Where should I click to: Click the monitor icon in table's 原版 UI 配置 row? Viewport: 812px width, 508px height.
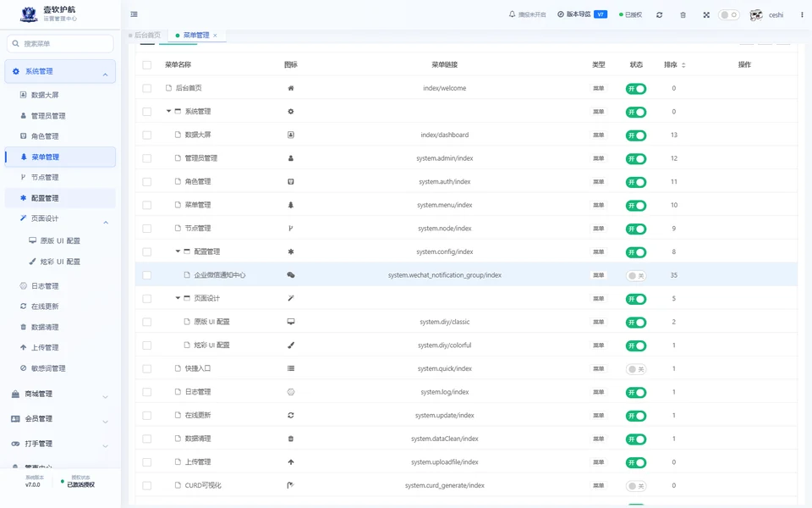coord(291,322)
